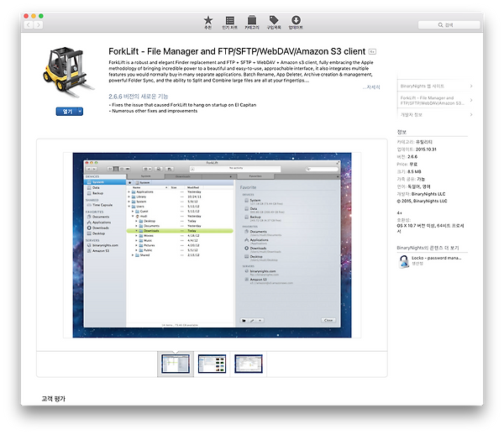The image size is (504, 435).
Task: Click the blue 열기 open button
Action: 67,112
